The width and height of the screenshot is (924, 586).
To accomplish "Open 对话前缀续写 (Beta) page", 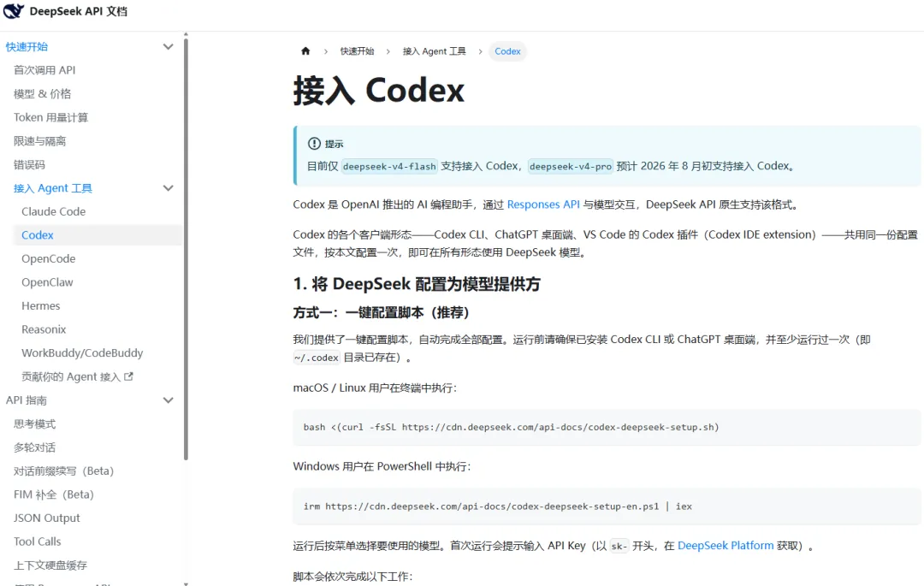I will [63, 471].
